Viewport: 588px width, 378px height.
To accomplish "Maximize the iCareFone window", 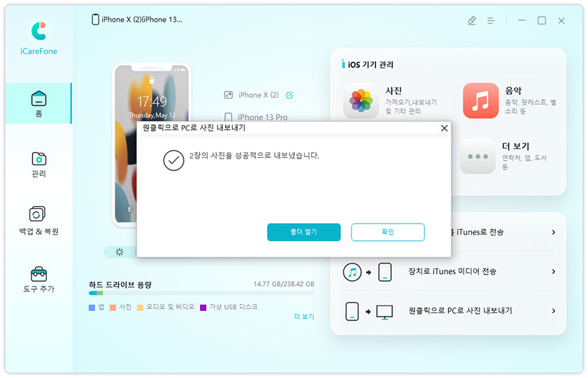I will tap(541, 20).
